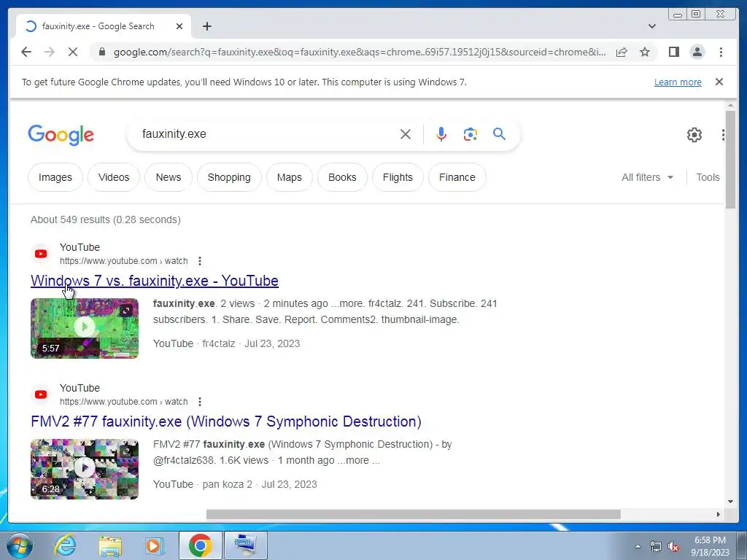Viewport: 747px width, 560px height.
Task: Click the https://www.youtube.com › watch URL of first result
Action: (124, 261)
